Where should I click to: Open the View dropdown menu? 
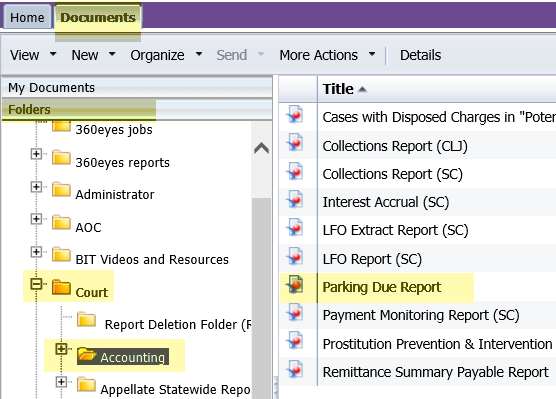(x=33, y=55)
